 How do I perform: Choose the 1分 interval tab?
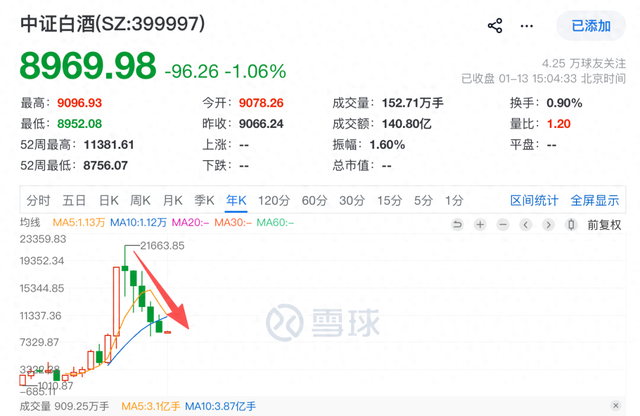pos(454,200)
